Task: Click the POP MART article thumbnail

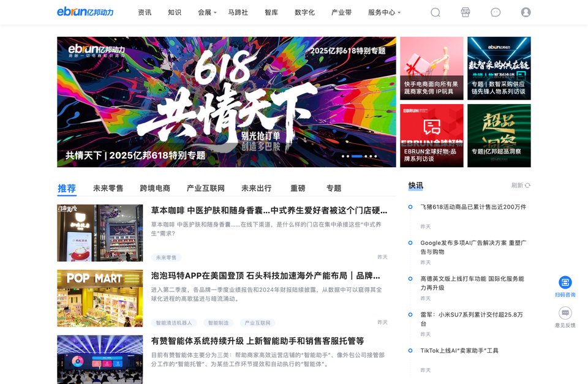Action: (100, 298)
